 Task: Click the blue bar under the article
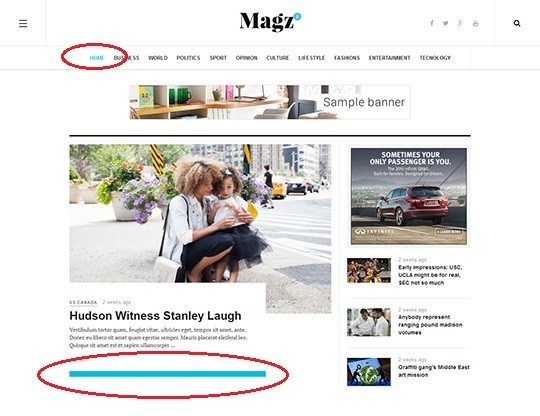[167, 374]
